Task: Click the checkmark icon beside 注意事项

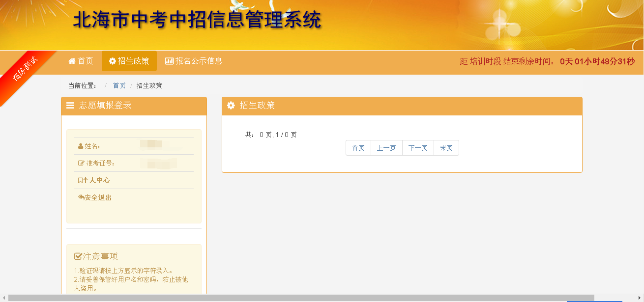Action: pos(78,256)
